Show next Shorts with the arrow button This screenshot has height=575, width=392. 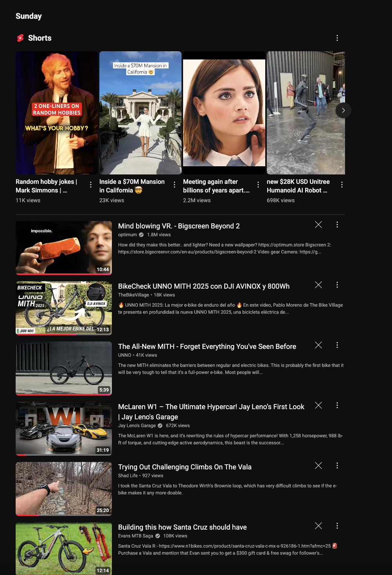click(343, 110)
